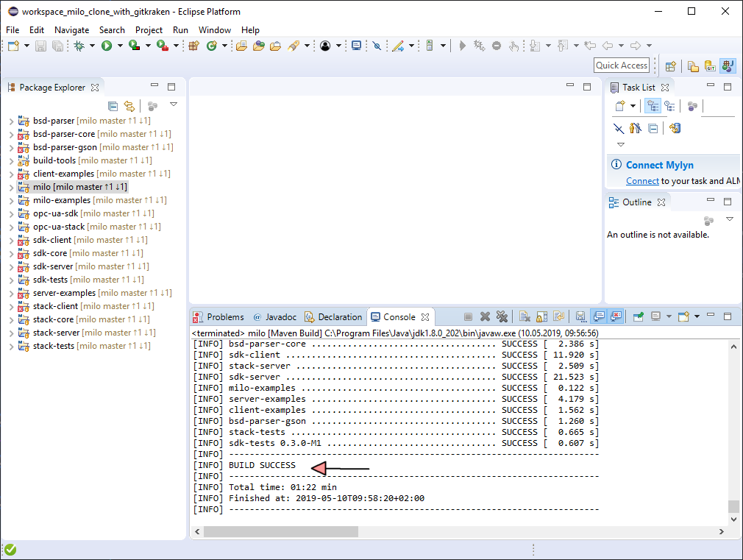743x560 pixels.
Task: Click the Console horizontal scrollbar thumb
Action: [280, 531]
